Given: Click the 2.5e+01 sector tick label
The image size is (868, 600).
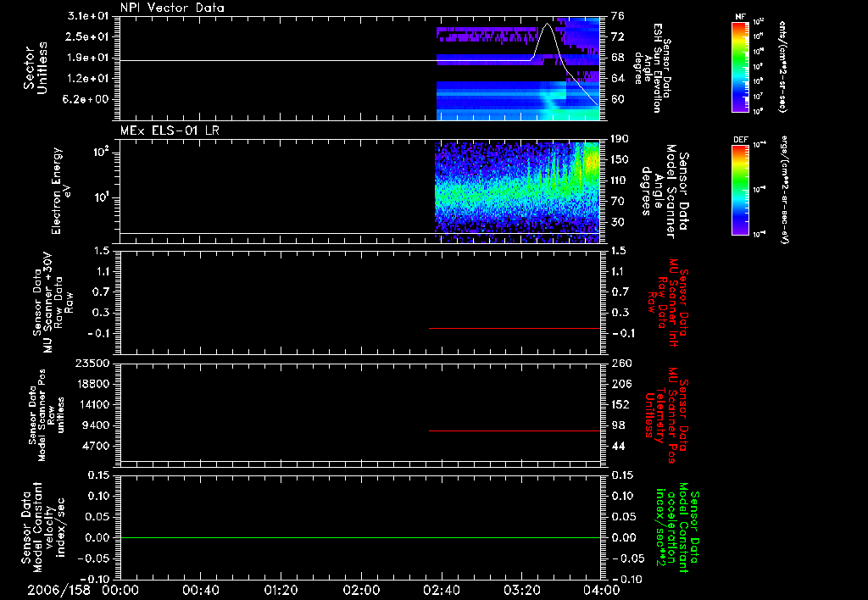Looking at the screenshot, I should tap(88, 36).
